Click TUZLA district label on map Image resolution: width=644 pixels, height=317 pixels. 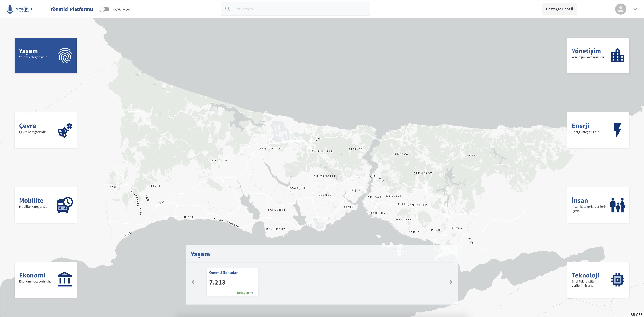coord(457,228)
